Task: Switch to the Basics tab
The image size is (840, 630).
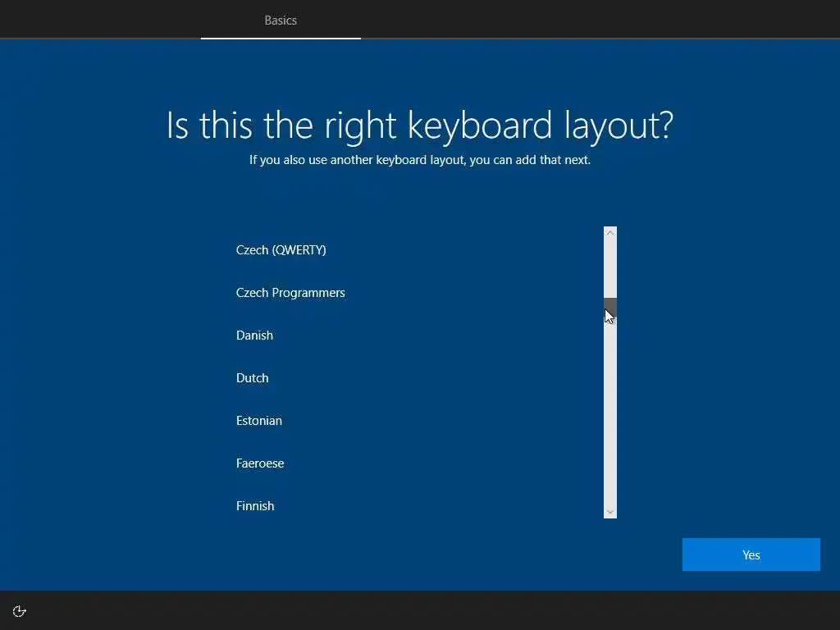Action: pyautogui.click(x=281, y=20)
